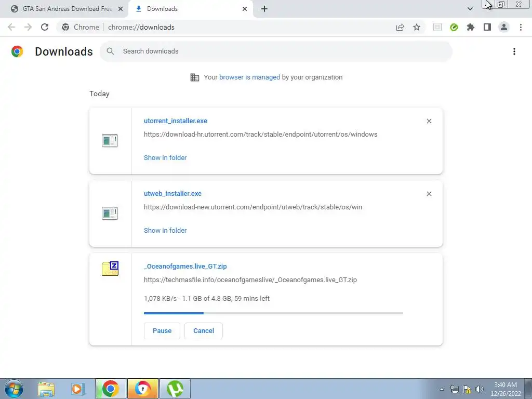Open Action Center flag tray icon
Image resolution: width=532 pixels, height=399 pixels.
coord(467,389)
